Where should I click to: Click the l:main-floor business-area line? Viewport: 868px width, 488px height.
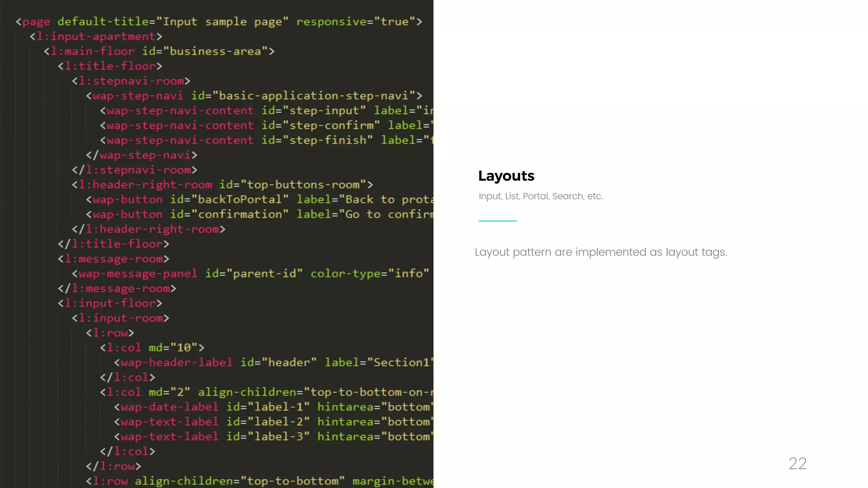159,51
